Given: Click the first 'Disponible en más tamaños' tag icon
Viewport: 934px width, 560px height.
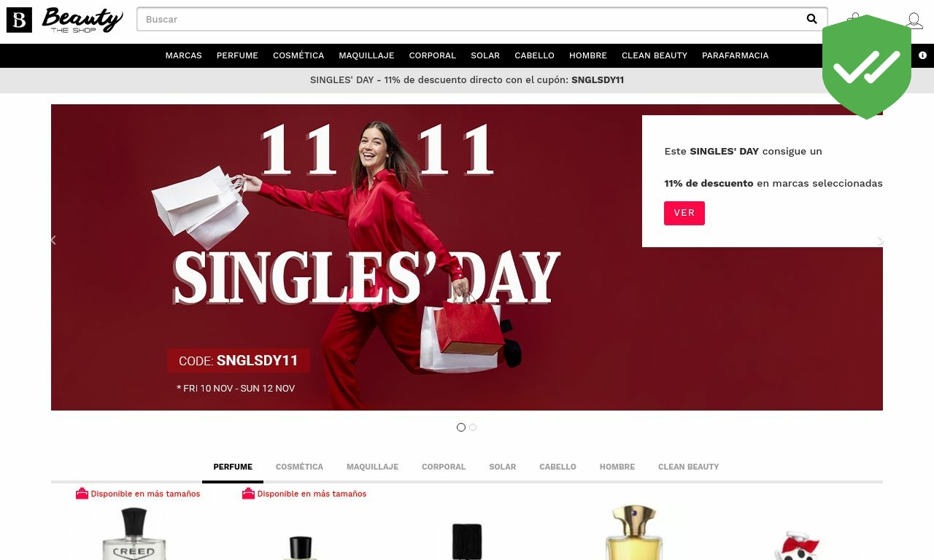Looking at the screenshot, I should tap(82, 494).
